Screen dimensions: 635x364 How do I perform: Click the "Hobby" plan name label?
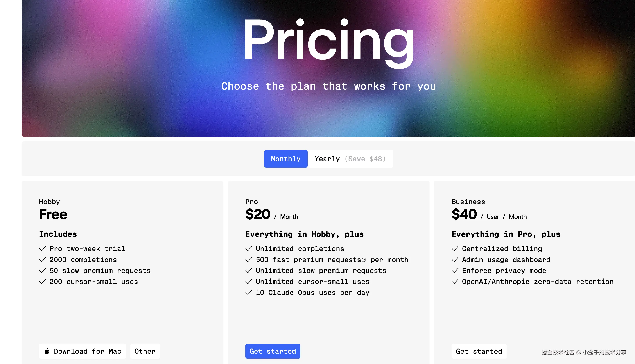(x=50, y=202)
